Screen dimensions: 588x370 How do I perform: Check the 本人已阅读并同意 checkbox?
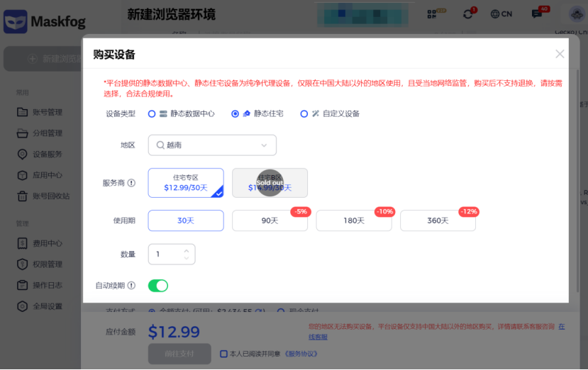(223, 354)
